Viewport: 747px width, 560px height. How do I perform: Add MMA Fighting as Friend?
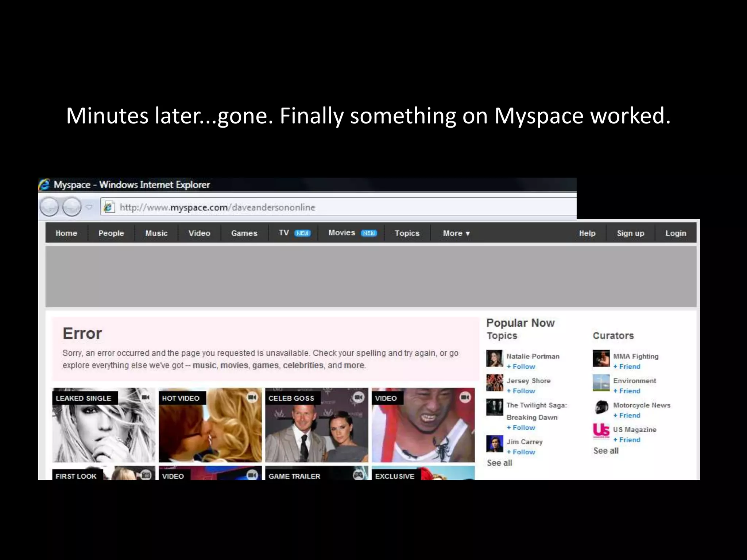(x=627, y=366)
